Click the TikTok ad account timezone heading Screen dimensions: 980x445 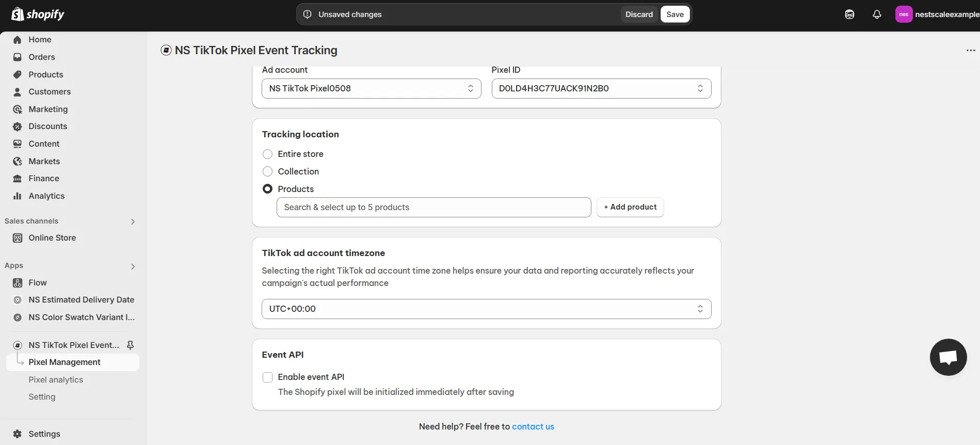(x=324, y=253)
